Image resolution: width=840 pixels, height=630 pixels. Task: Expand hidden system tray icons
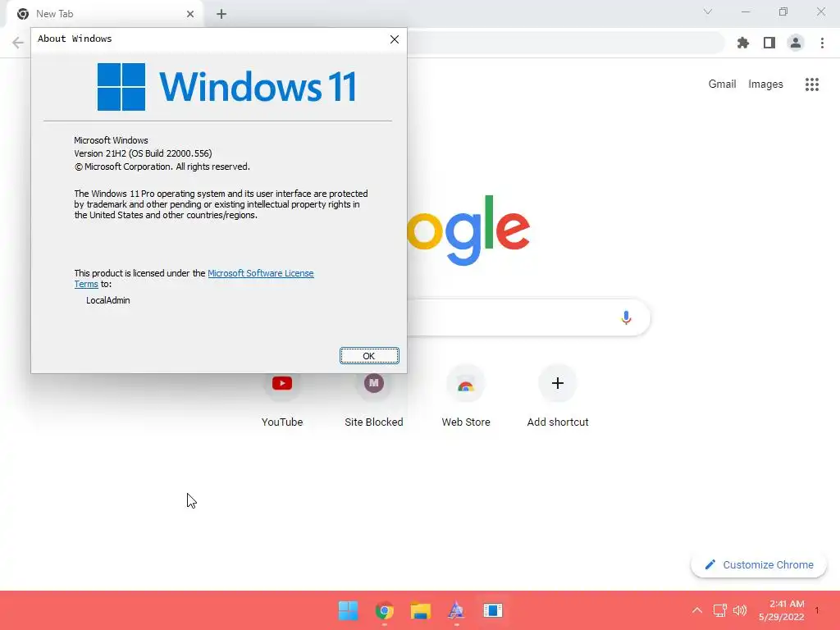tap(697, 610)
